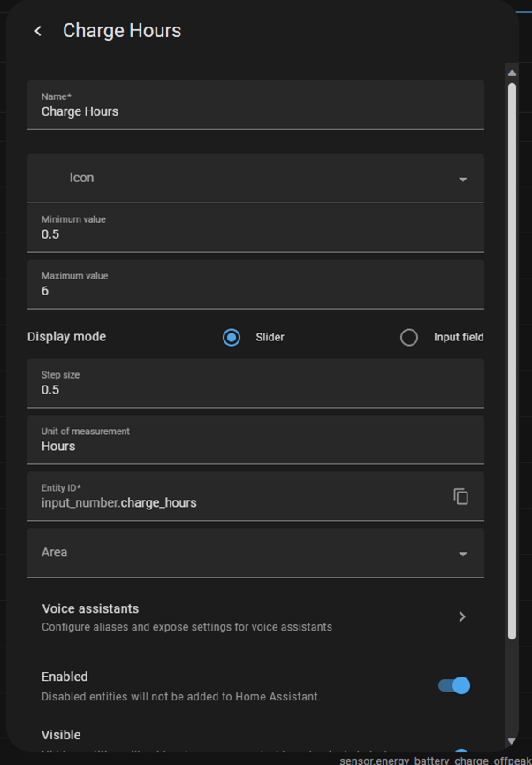Edit the Maximum value field
The image size is (532, 765).
(255, 291)
